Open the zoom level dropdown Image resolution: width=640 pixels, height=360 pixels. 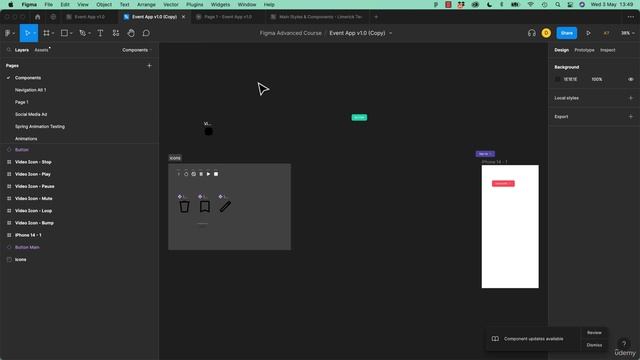[628, 33]
